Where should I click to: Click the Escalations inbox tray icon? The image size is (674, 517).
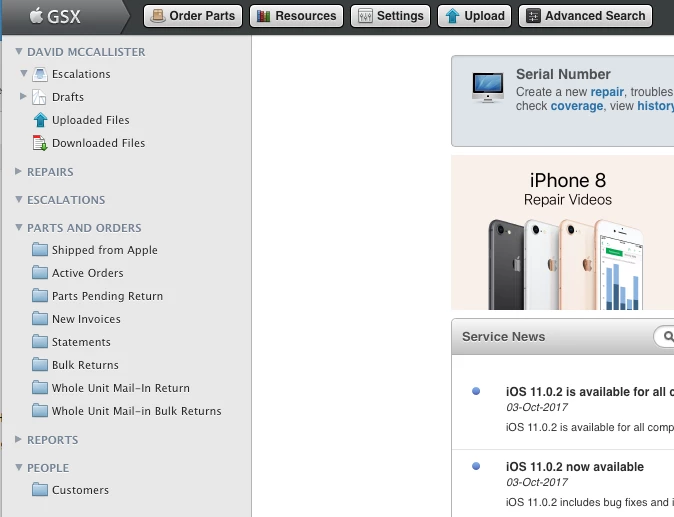pos(40,74)
